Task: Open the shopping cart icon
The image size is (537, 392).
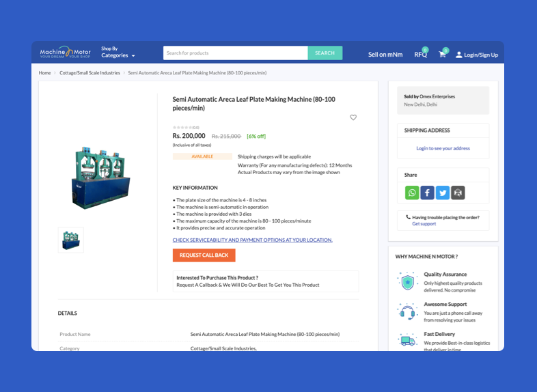Action: click(x=442, y=55)
